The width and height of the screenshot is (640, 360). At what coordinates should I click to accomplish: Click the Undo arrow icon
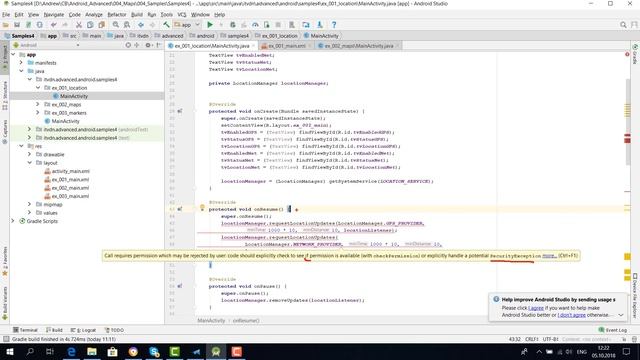click(53, 25)
